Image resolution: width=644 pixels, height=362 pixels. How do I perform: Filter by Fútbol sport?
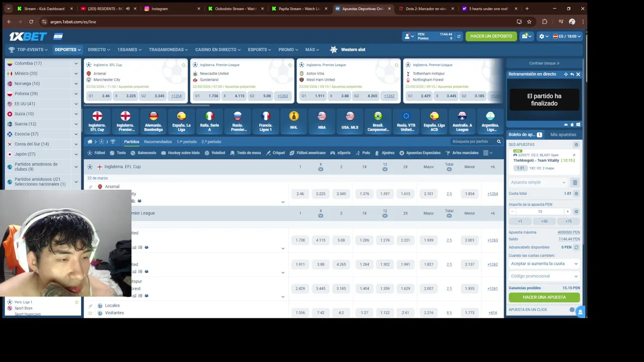pos(96,153)
